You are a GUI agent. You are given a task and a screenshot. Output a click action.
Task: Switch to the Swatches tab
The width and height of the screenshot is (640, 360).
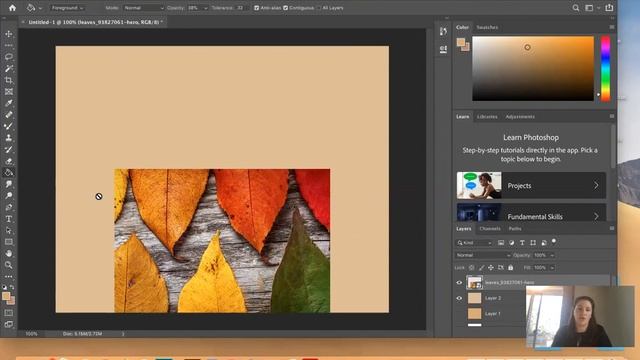point(487,27)
